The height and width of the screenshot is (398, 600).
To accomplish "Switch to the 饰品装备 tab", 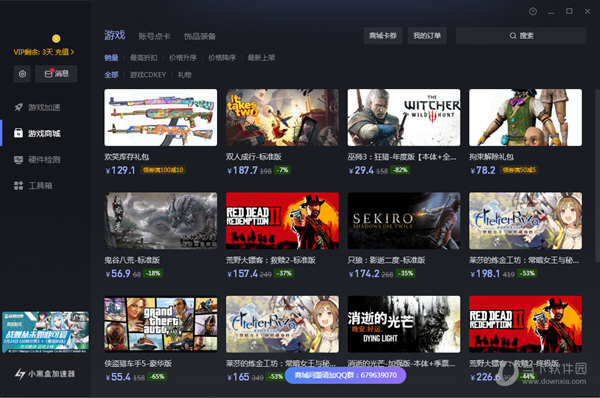I will pos(200,36).
